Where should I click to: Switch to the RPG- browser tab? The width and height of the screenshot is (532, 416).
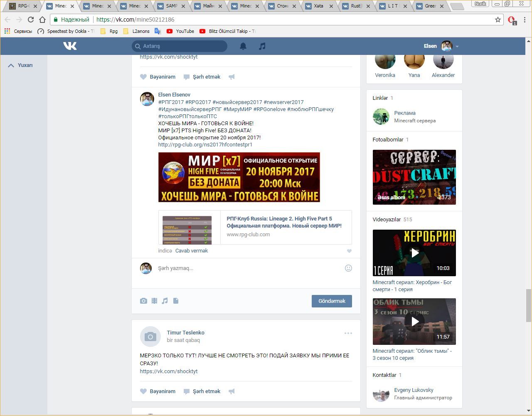click(x=23, y=6)
